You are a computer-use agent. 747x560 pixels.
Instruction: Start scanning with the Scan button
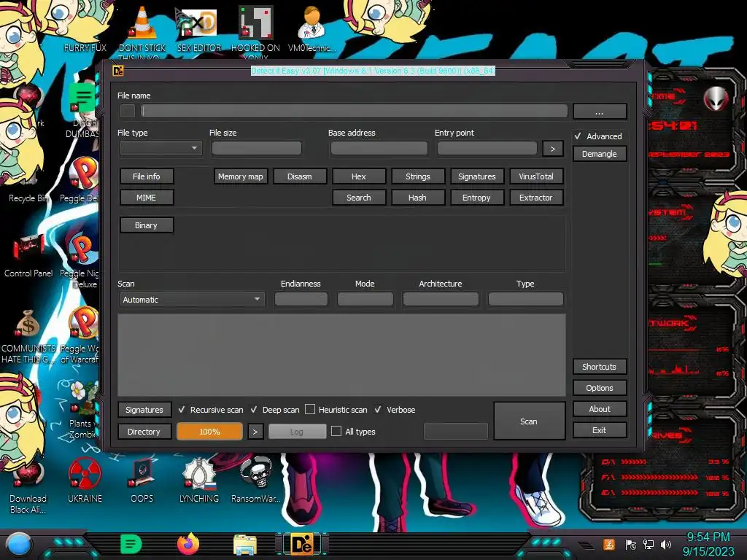[530, 421]
